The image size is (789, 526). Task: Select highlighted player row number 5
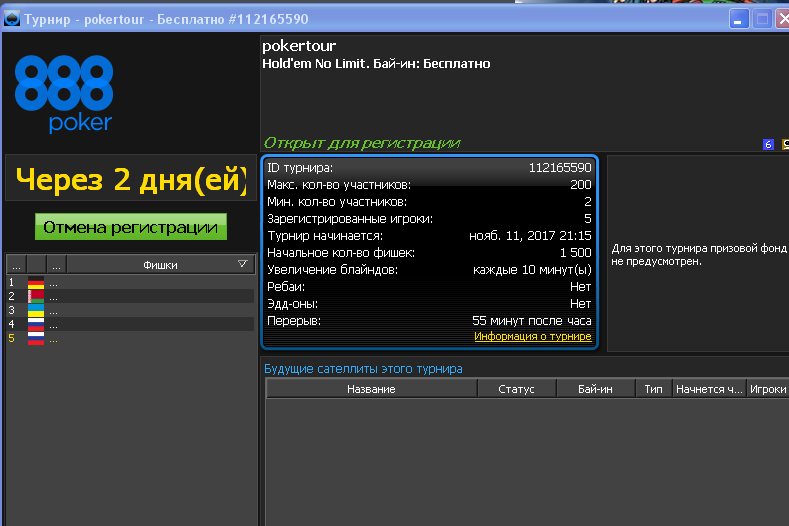[x=130, y=339]
